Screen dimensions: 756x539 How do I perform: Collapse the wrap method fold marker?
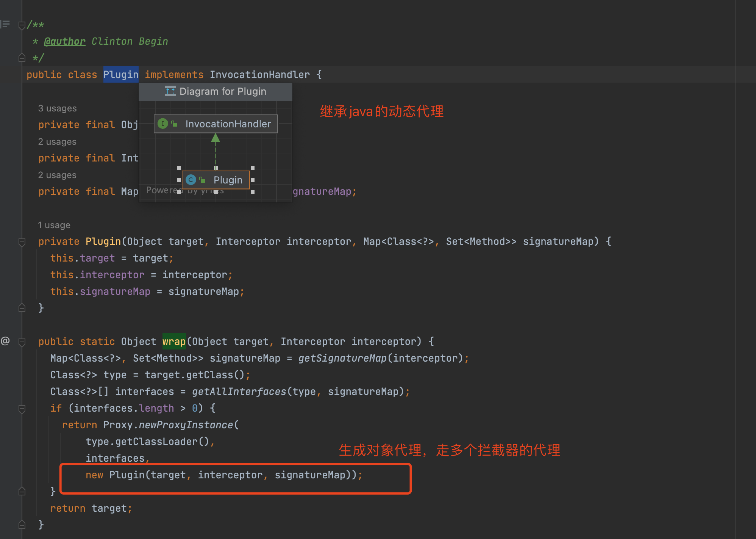click(x=22, y=342)
